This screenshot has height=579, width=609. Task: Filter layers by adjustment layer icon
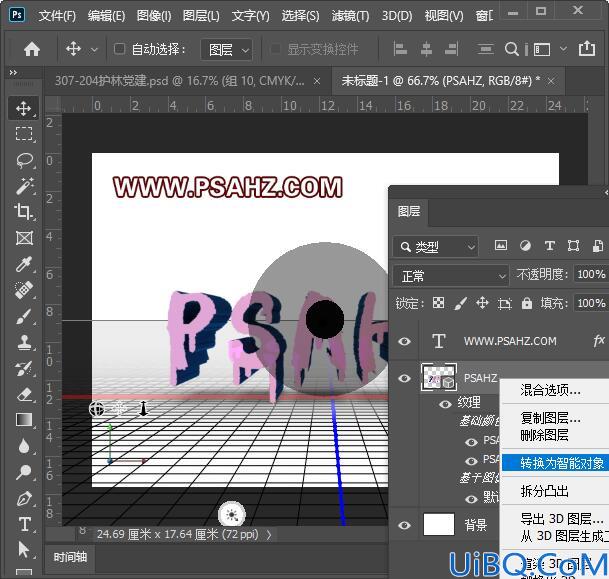click(525, 245)
